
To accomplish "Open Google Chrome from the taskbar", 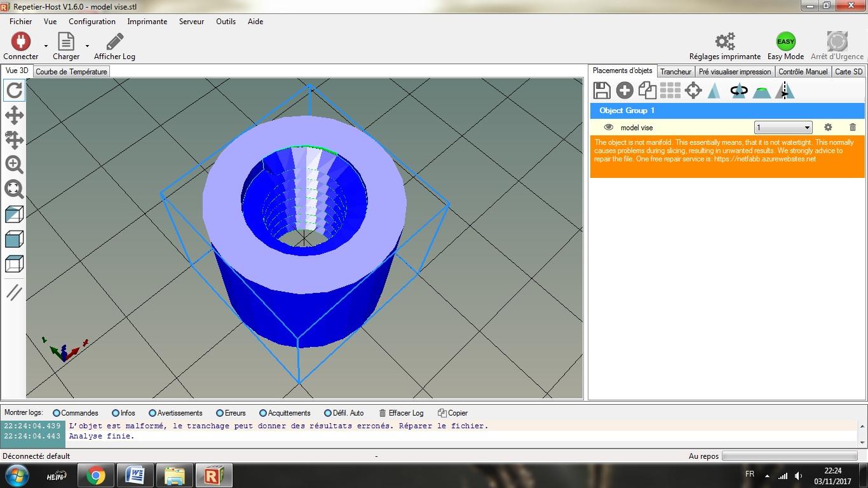I will tap(96, 475).
